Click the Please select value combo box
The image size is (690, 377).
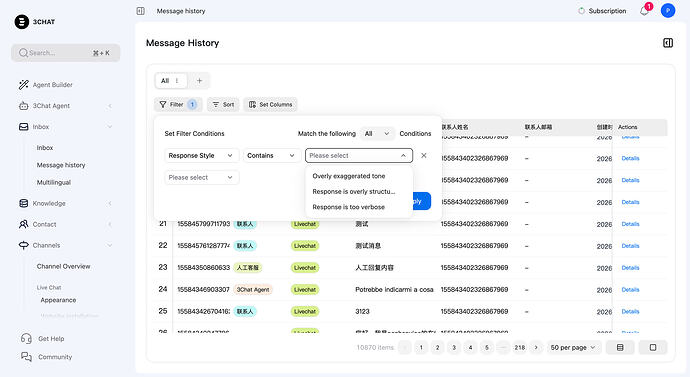(359, 156)
